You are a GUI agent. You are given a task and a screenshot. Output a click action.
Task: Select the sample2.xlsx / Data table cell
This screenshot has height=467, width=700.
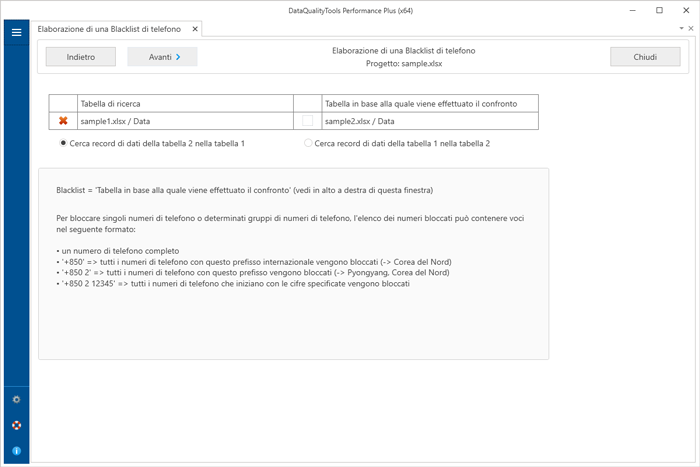coord(429,121)
